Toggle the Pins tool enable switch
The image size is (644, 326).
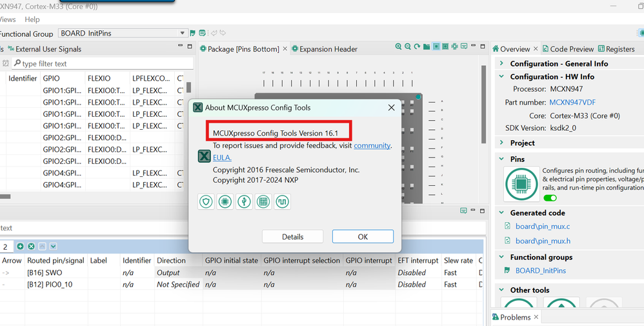pos(550,198)
